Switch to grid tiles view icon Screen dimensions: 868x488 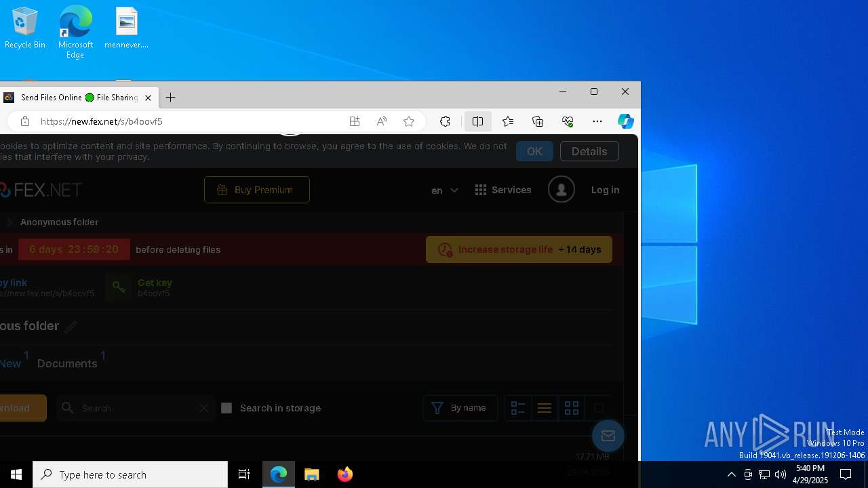click(x=572, y=408)
